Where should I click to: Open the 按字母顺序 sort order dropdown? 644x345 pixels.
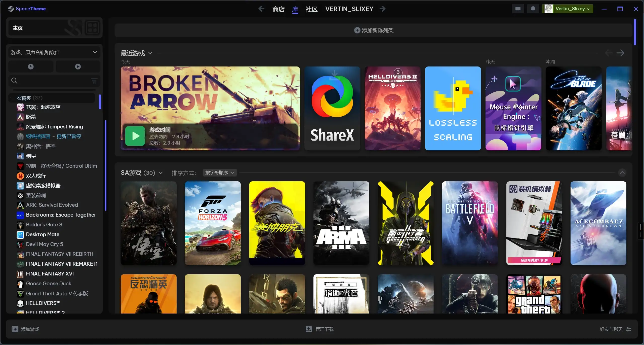tap(219, 173)
